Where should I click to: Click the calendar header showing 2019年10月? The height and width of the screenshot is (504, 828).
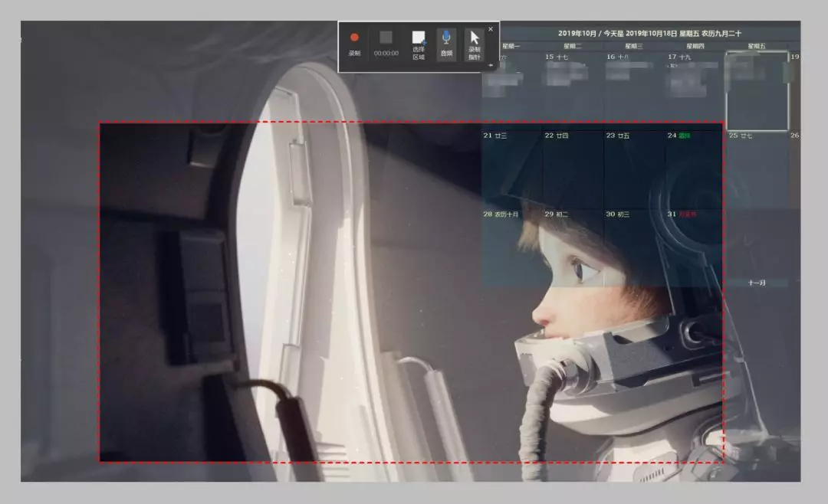(649, 33)
